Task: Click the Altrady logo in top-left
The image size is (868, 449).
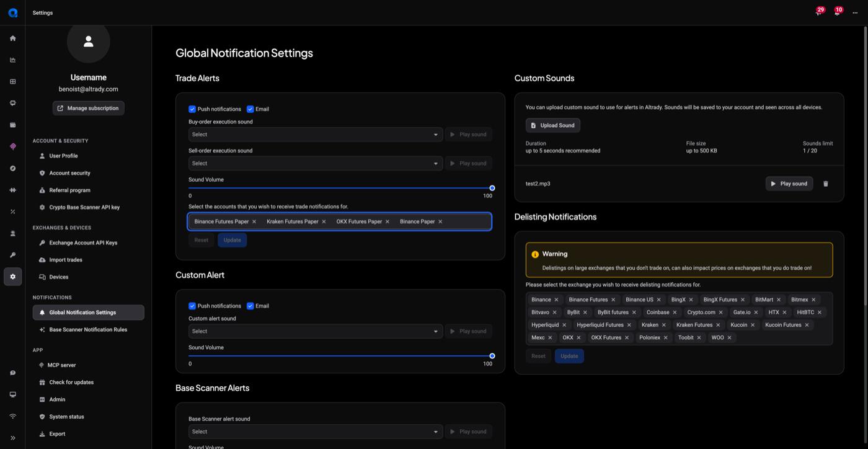Action: pos(12,12)
